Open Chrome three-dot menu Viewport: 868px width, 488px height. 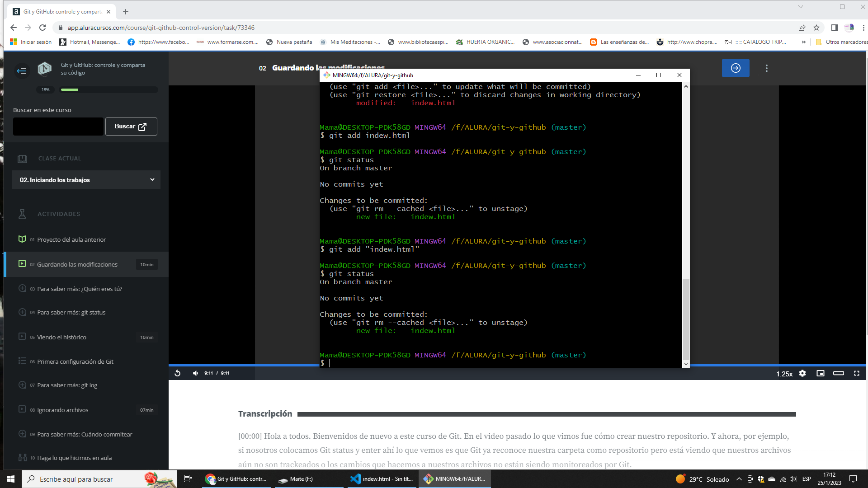(x=863, y=28)
